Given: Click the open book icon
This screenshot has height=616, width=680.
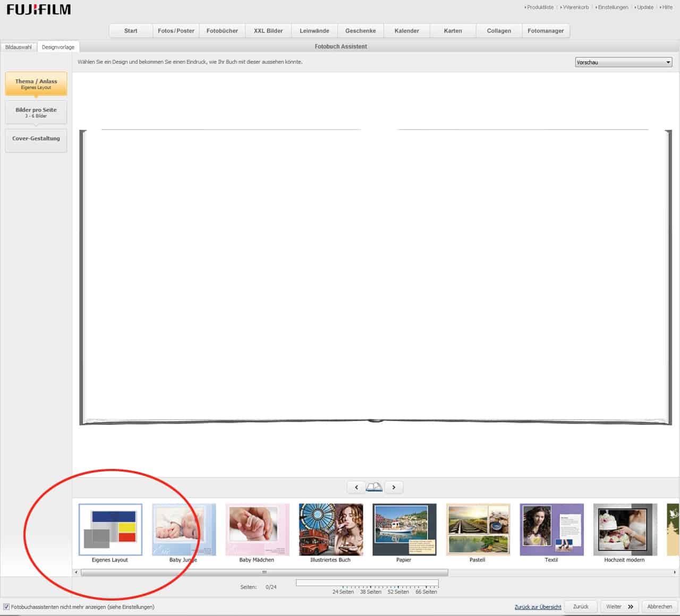Looking at the screenshot, I should pyautogui.click(x=375, y=487).
